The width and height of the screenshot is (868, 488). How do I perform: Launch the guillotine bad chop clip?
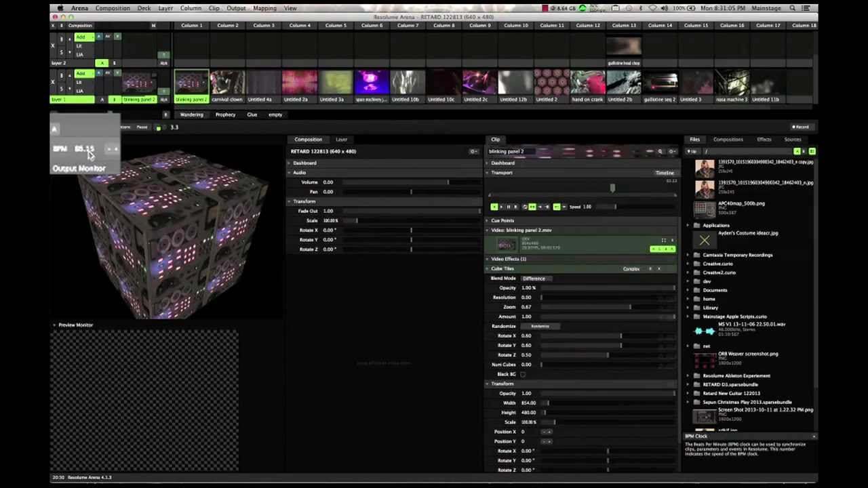coord(623,47)
